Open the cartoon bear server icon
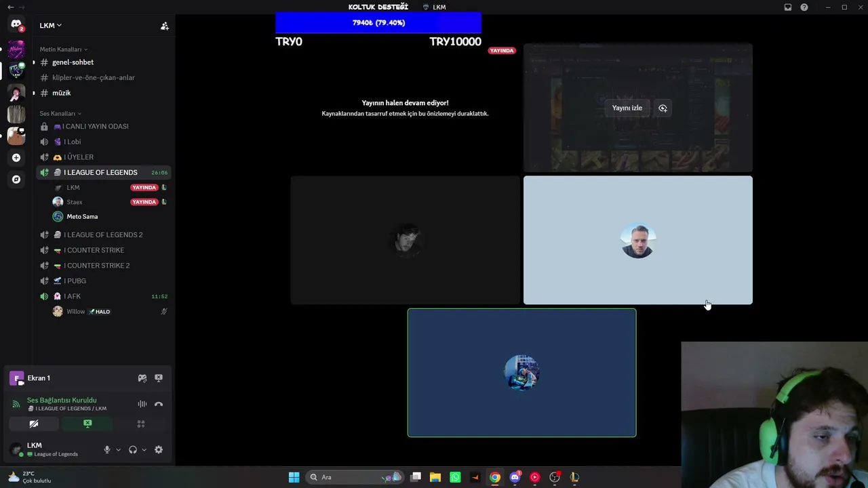 point(16,136)
